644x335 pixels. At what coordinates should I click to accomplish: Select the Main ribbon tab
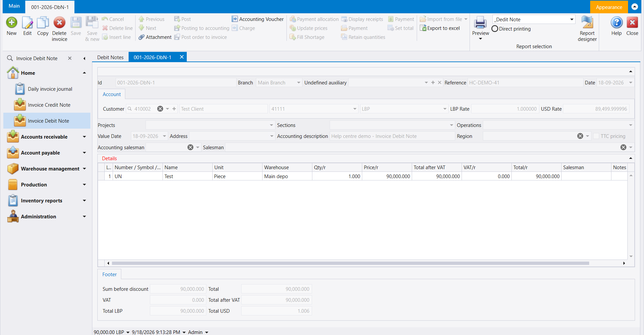14,6
